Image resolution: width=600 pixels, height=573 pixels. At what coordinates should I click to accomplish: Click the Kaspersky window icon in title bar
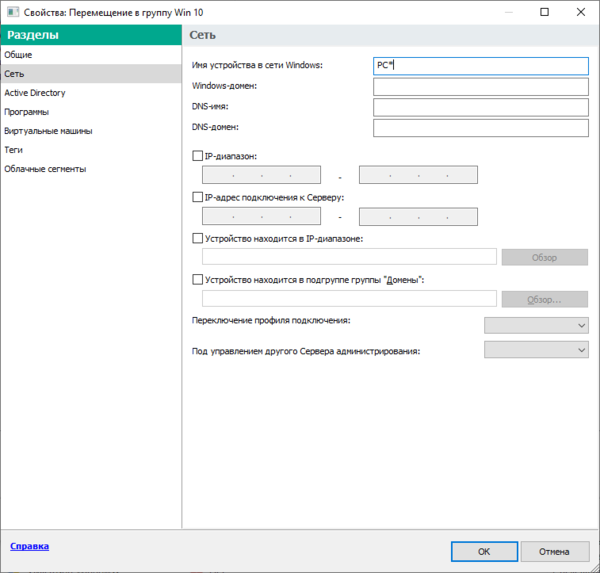(x=12, y=12)
